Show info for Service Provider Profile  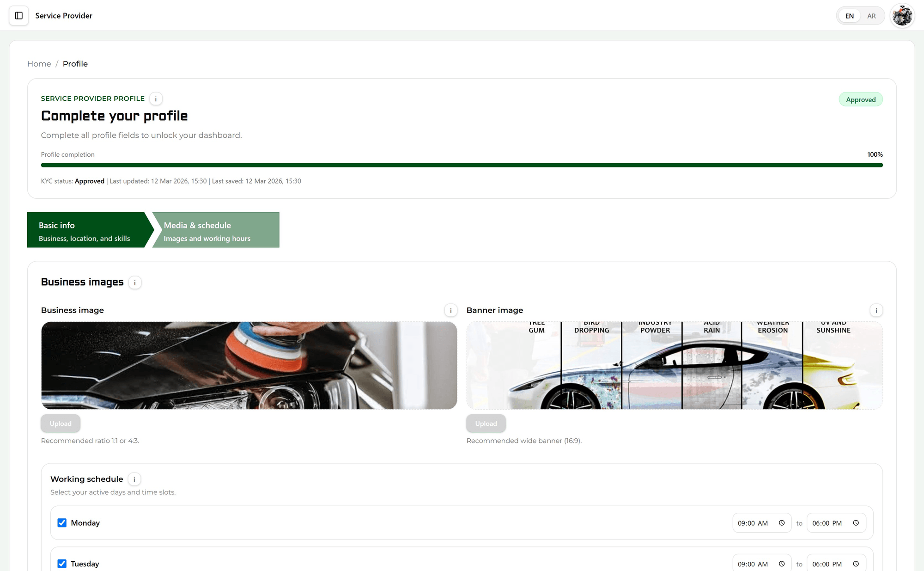coord(156,98)
